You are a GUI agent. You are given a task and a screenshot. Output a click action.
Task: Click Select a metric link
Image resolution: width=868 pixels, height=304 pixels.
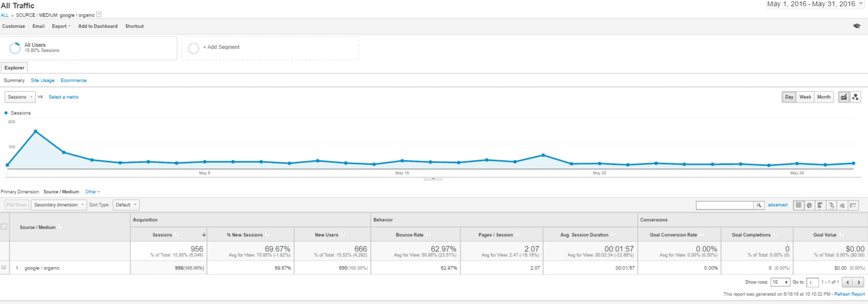point(64,97)
